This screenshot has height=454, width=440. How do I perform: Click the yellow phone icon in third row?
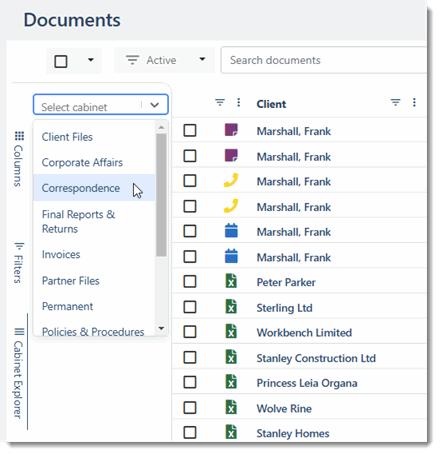pyautogui.click(x=231, y=180)
